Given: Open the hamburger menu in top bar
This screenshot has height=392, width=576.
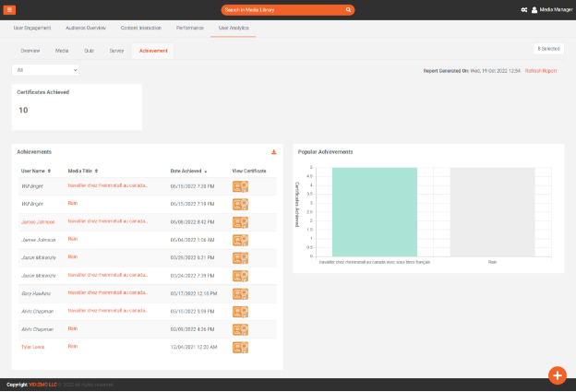Looking at the screenshot, I should [10, 9].
